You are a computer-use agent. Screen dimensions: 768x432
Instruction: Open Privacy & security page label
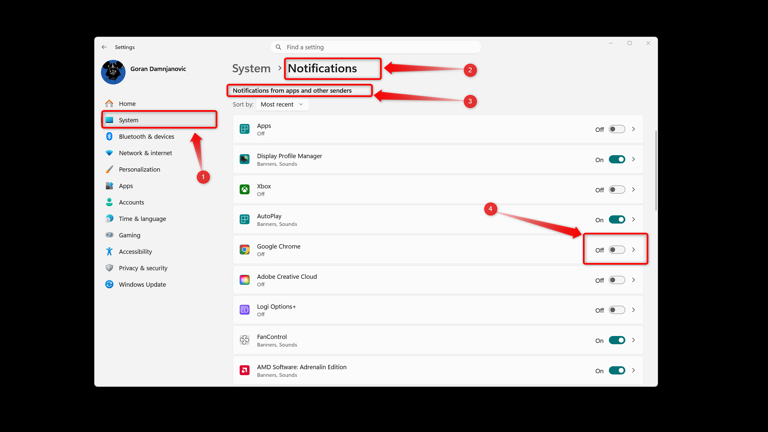pos(143,268)
